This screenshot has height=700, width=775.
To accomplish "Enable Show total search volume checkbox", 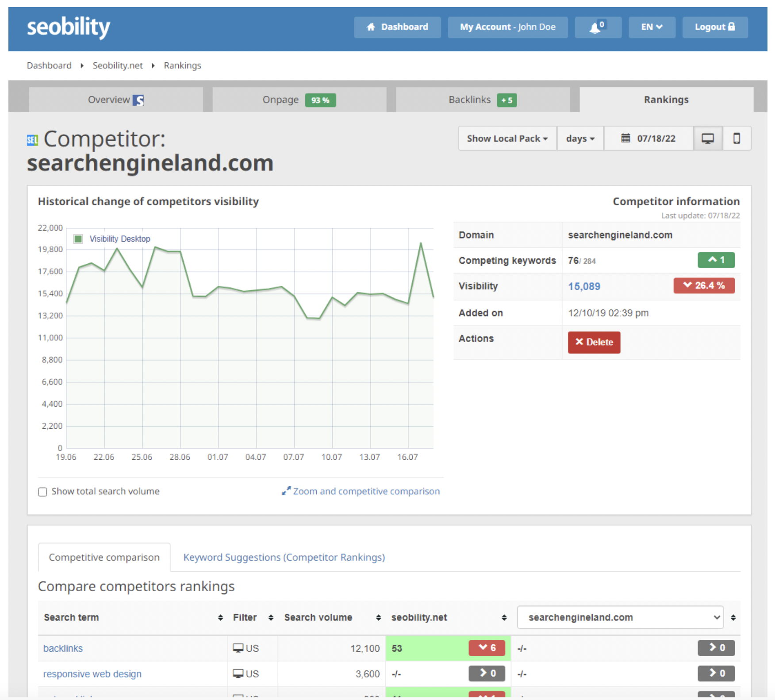I will 42,492.
